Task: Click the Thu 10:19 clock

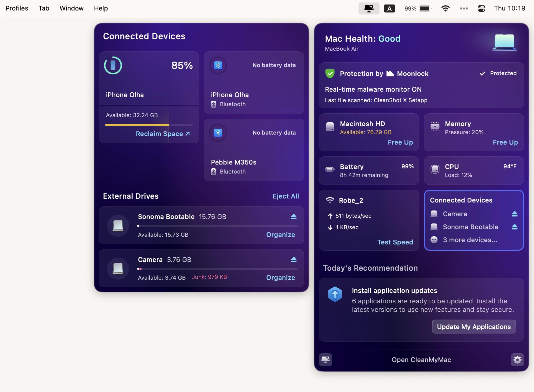Action: click(x=509, y=8)
